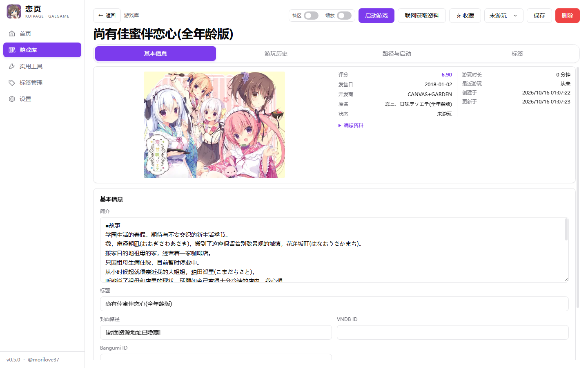The image size is (588, 368).
Task: Switch to the 路径与启动 tab
Action: click(x=397, y=54)
